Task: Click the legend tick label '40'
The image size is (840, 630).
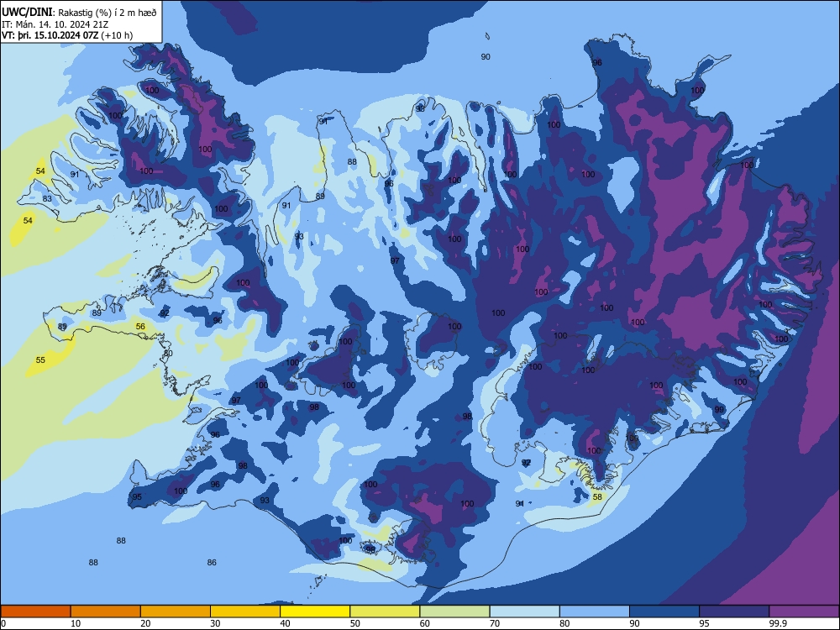Action: tap(285, 623)
